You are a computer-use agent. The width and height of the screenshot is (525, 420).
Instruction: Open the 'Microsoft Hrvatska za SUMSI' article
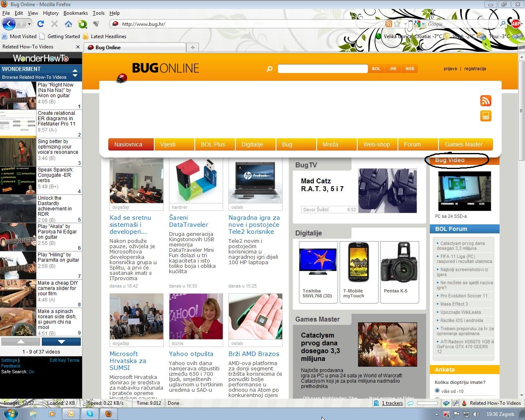(128, 361)
